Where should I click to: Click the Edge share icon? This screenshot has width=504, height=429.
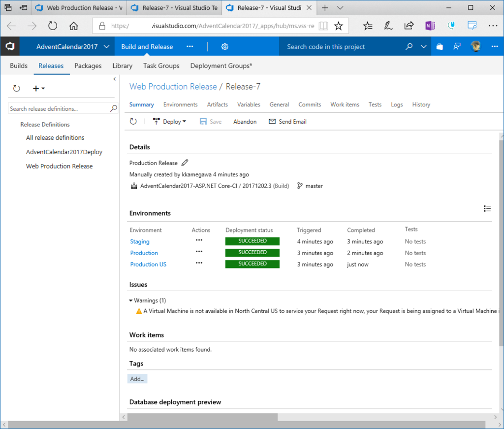[x=409, y=26]
